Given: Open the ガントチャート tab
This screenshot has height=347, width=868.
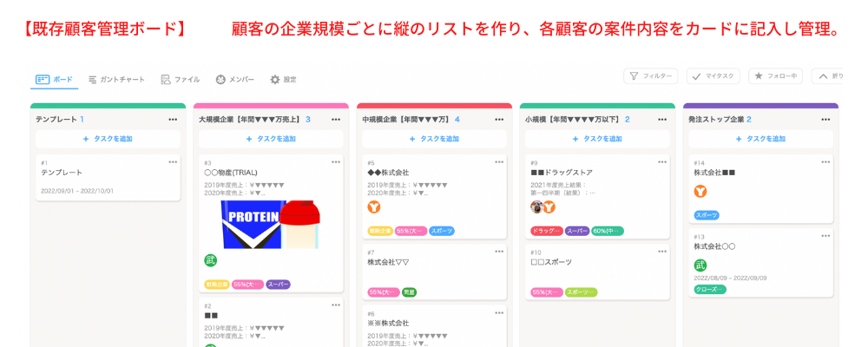Looking at the screenshot, I should (x=117, y=80).
